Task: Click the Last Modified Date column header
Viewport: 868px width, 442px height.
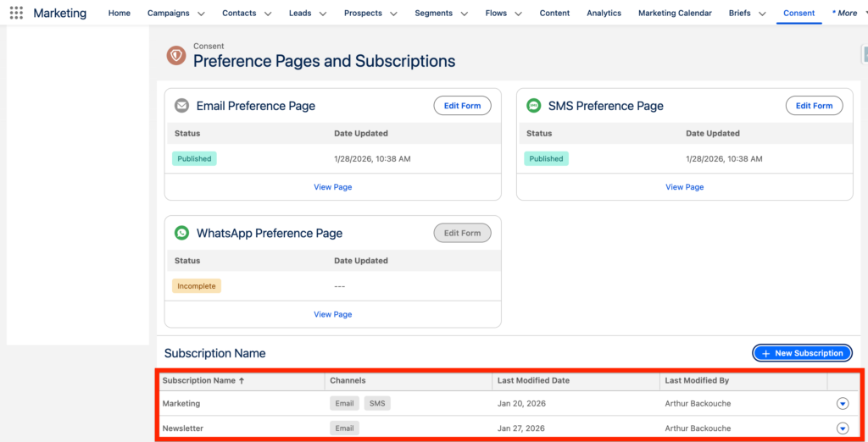Action: (x=533, y=381)
